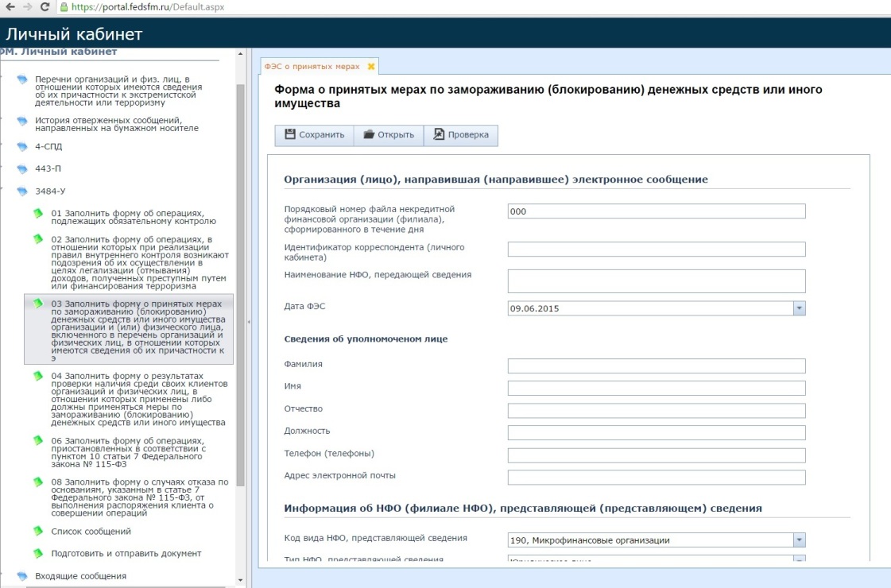Viewport: 891px width, 588px height.
Task: Open '01 Заполнить форму об операциях' item
Action: [134, 217]
